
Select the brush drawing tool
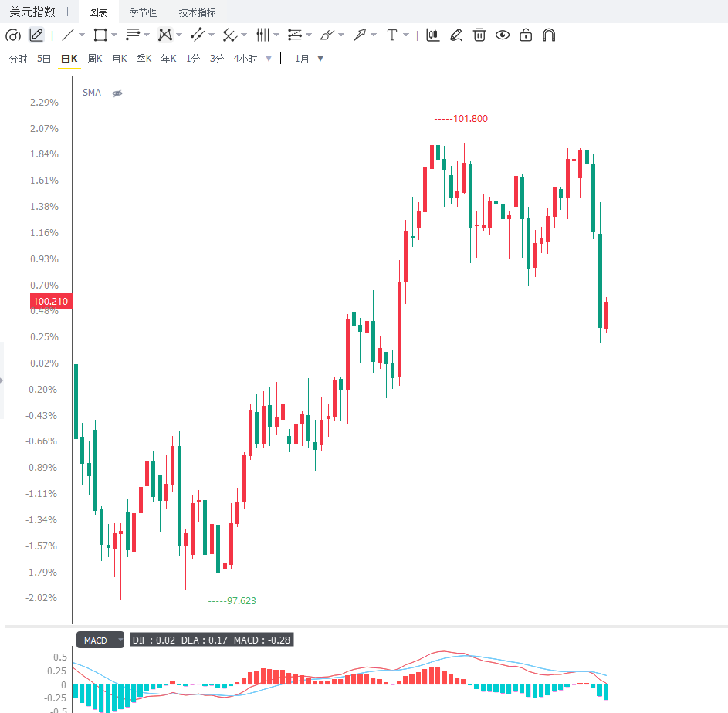[327, 35]
